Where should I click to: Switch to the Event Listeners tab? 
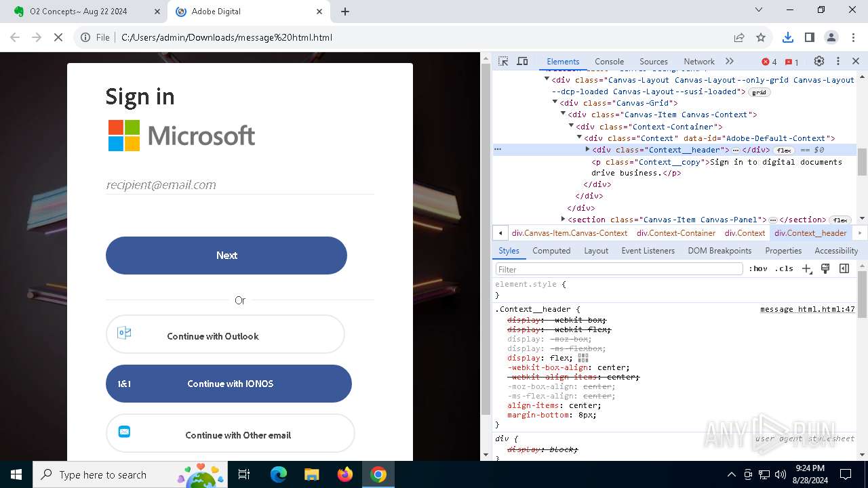point(648,251)
